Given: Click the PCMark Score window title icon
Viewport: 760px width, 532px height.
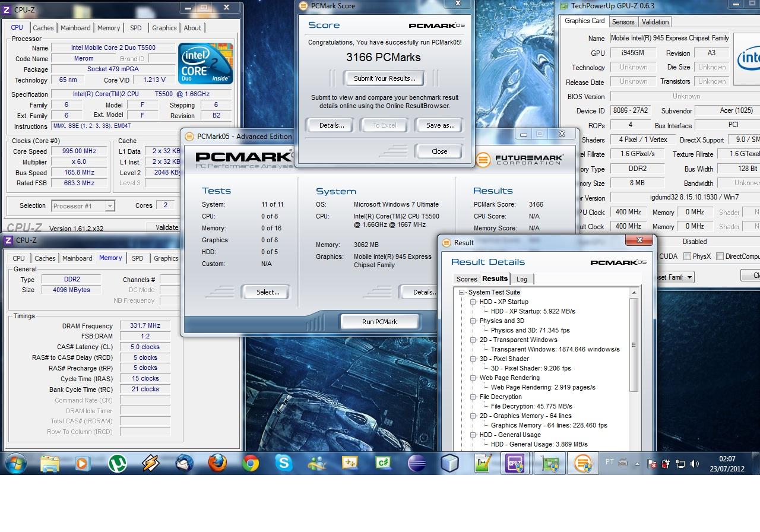Looking at the screenshot, I should point(304,6).
